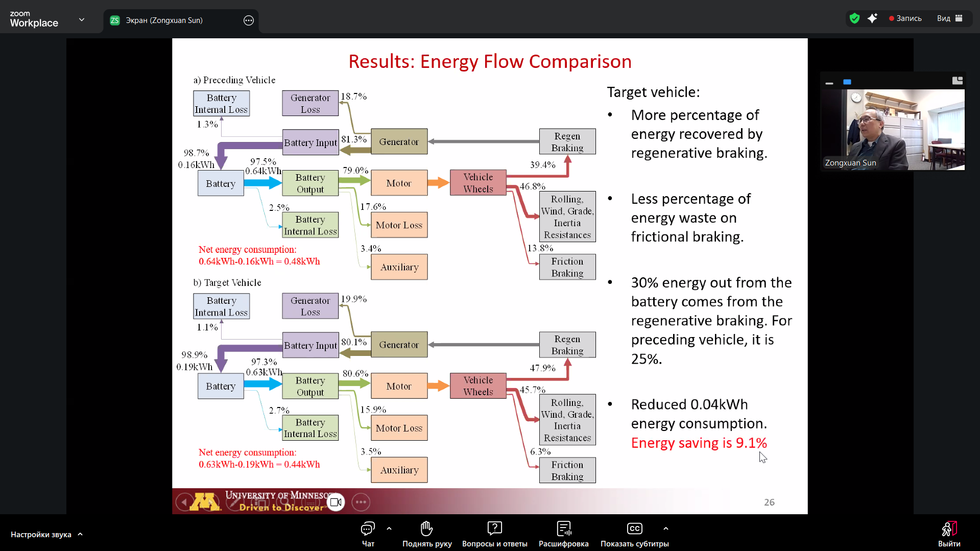Screen dimensions: 980x551
Task: Click the green security shield icon
Action: click(854, 18)
